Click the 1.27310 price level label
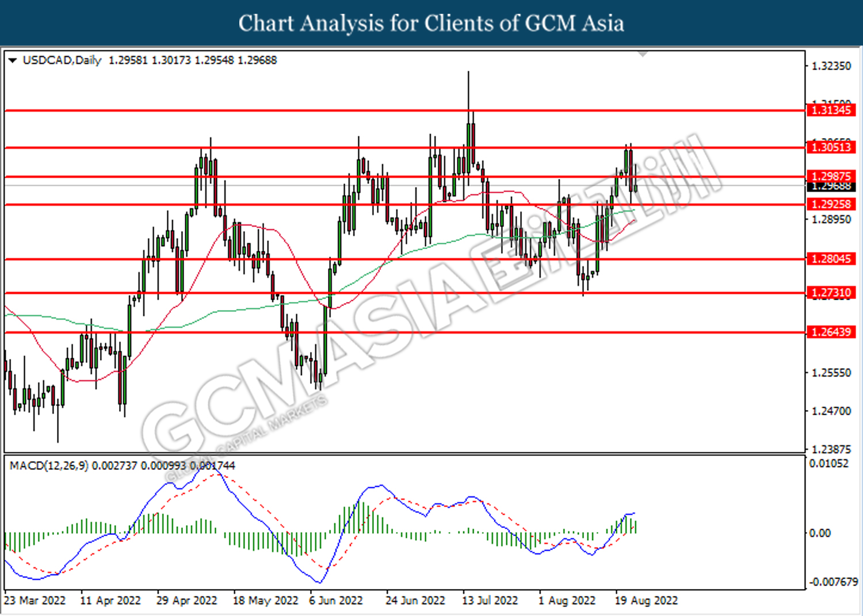 (831, 293)
